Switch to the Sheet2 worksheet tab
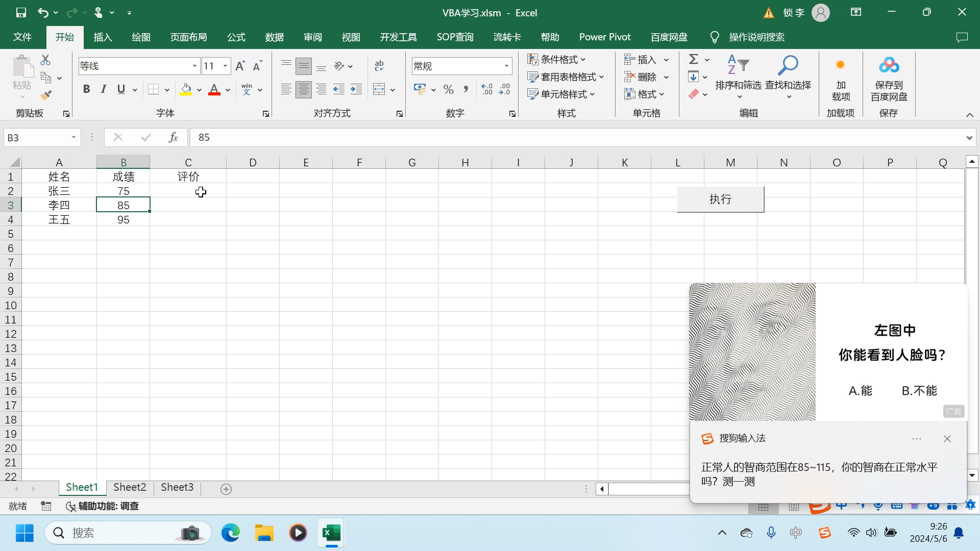The height and width of the screenshot is (551, 980). 130,487
